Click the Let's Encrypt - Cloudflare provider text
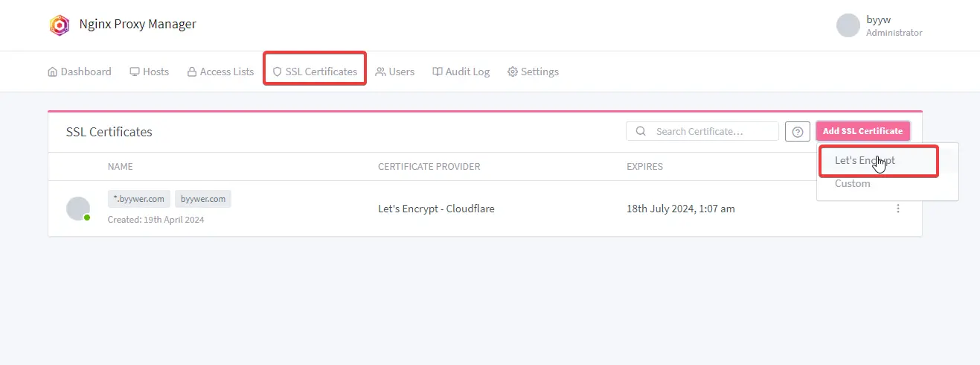Screen dimensions: 980x365 tap(436, 209)
